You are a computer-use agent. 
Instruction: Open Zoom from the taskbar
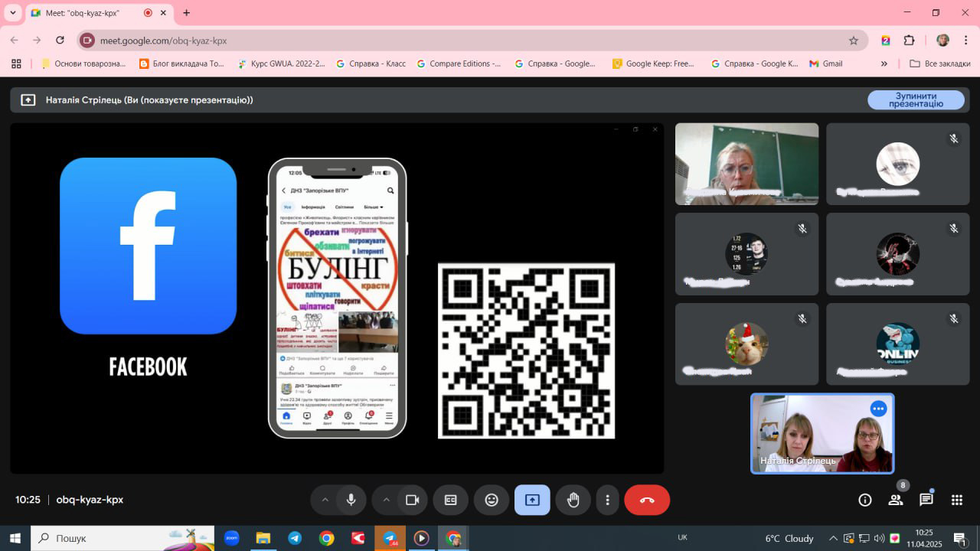click(x=231, y=538)
